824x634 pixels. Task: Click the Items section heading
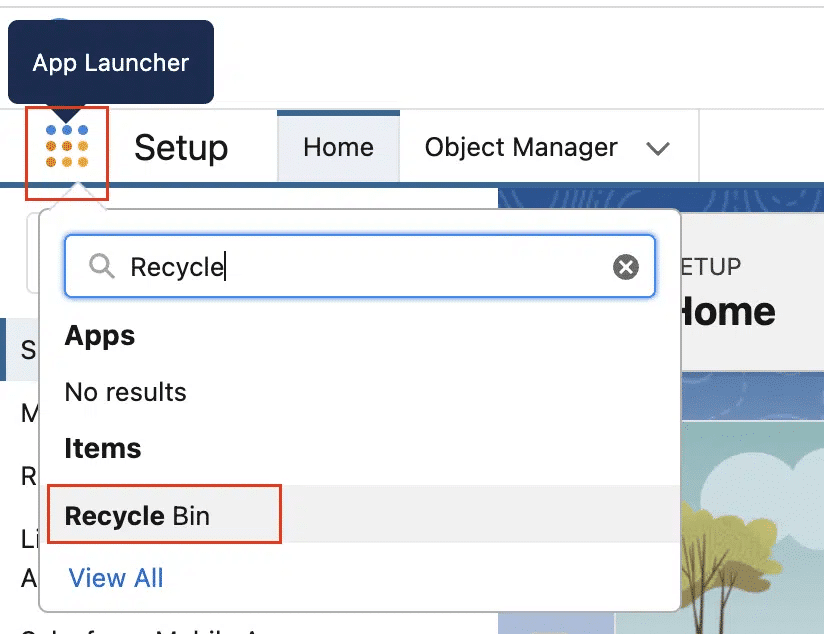103,449
